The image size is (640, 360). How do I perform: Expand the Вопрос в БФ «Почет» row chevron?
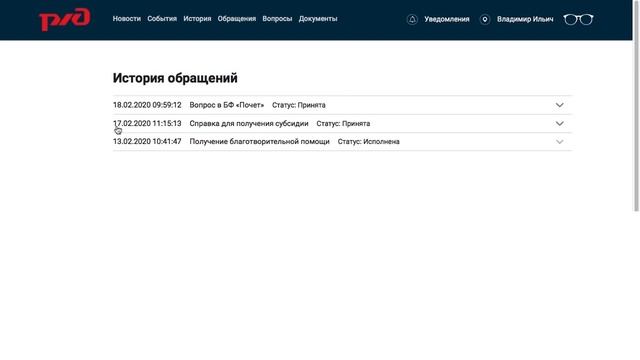(x=560, y=105)
